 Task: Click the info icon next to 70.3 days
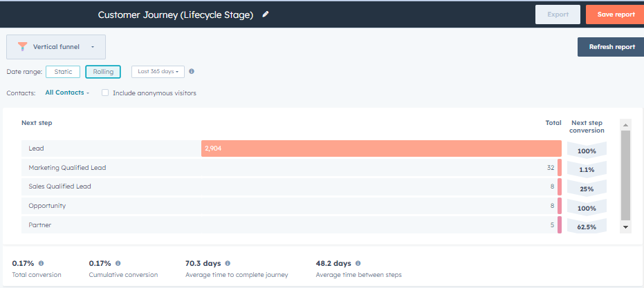tap(228, 263)
